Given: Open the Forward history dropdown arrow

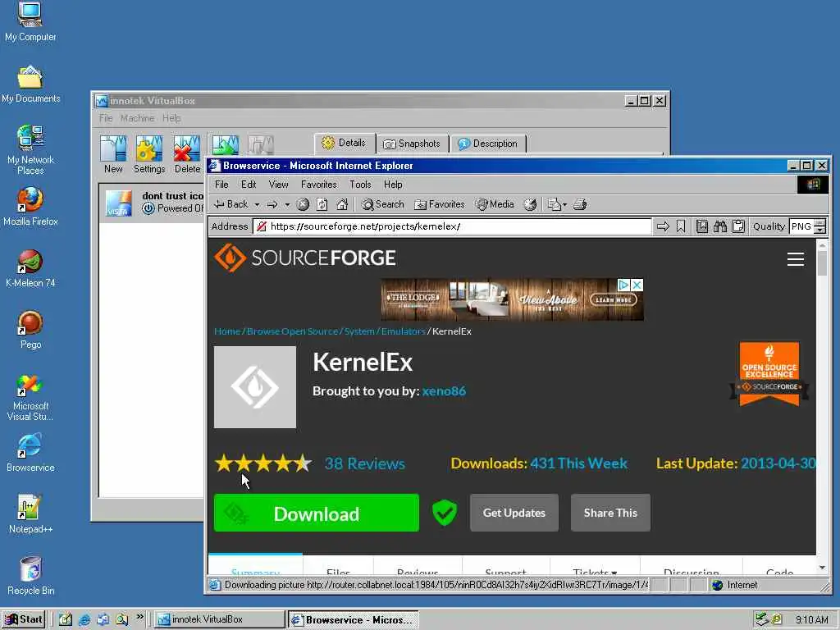Looking at the screenshot, I should pos(287,204).
